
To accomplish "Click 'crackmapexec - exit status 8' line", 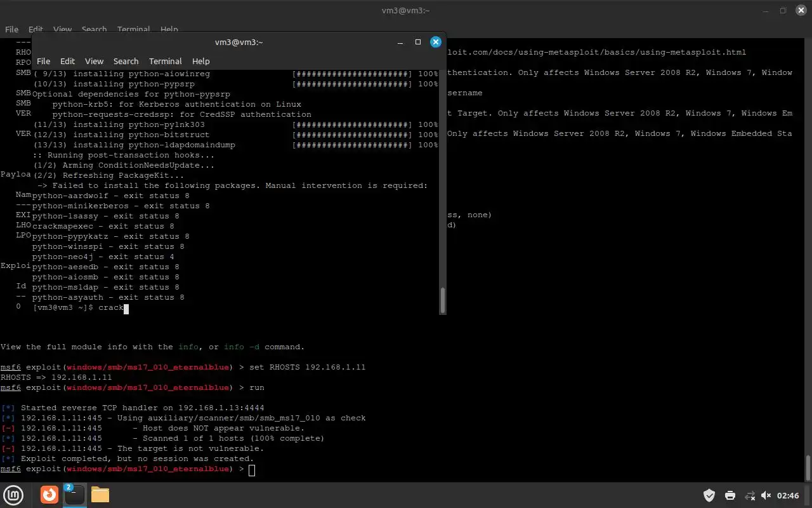I will click(x=103, y=226).
